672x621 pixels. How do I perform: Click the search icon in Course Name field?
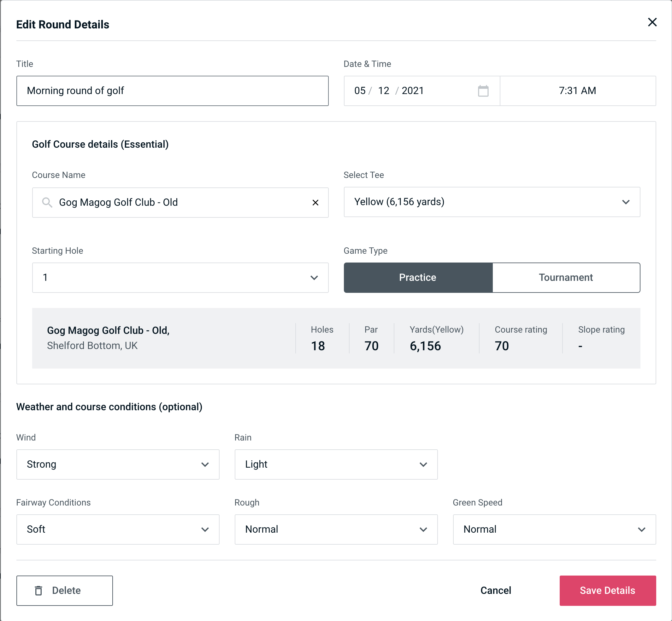click(47, 202)
